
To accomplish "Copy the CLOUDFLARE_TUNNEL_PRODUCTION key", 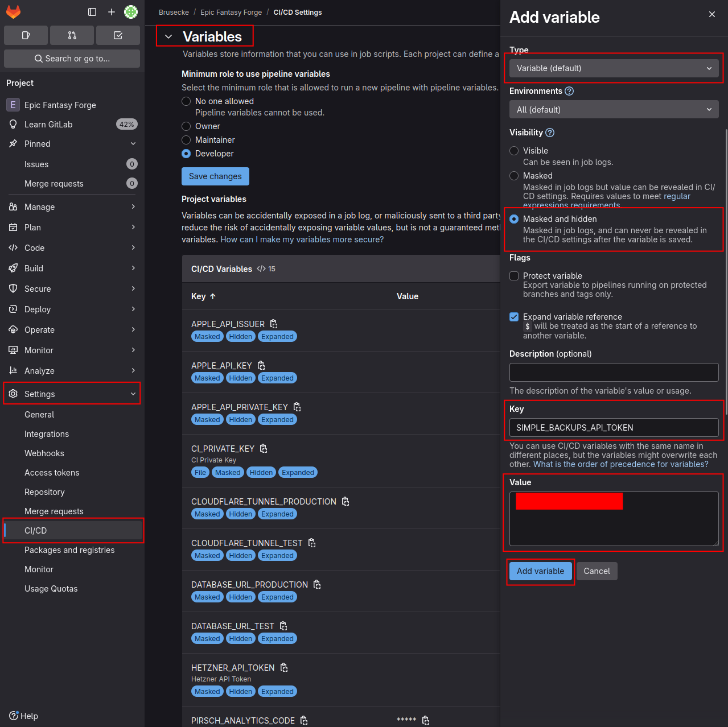I will (x=346, y=501).
